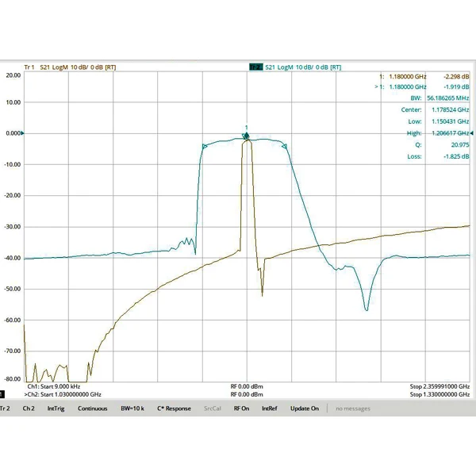
Task: Click Ch2: Start 1.030000000 GHz label
Action: 63,394
